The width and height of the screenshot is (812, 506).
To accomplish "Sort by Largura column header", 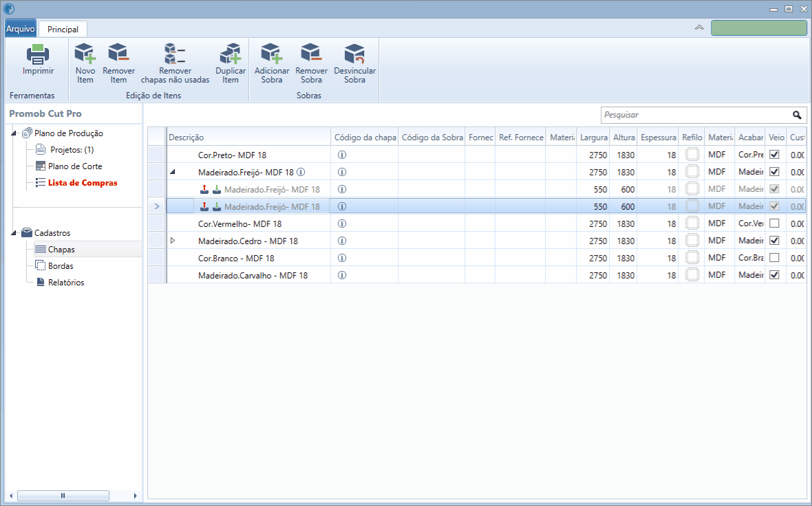I will tap(593, 137).
